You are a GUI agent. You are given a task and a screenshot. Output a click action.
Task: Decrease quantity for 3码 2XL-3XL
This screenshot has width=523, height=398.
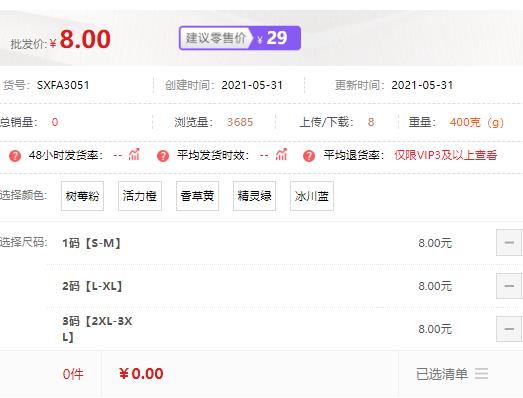[x=509, y=329]
